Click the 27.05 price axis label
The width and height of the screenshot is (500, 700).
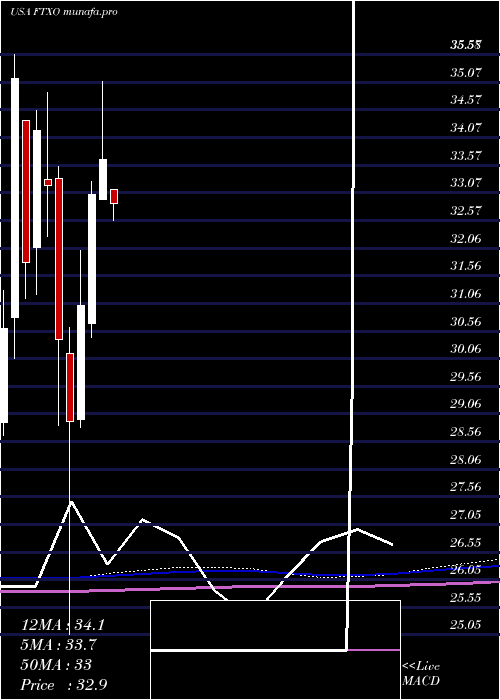[466, 515]
